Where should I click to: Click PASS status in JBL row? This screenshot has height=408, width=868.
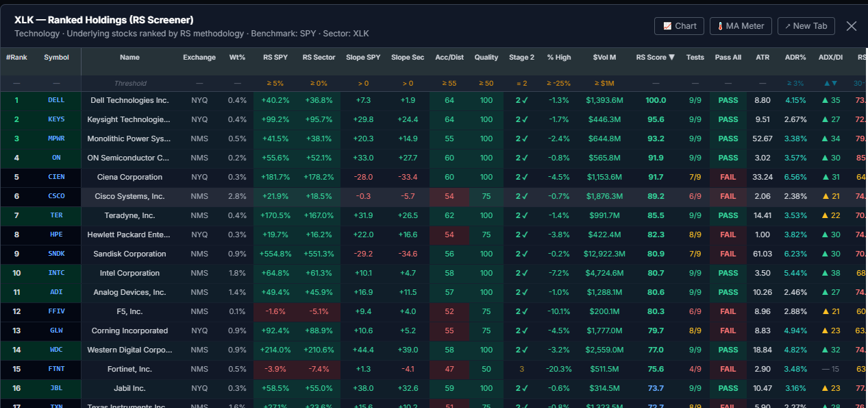click(x=728, y=388)
